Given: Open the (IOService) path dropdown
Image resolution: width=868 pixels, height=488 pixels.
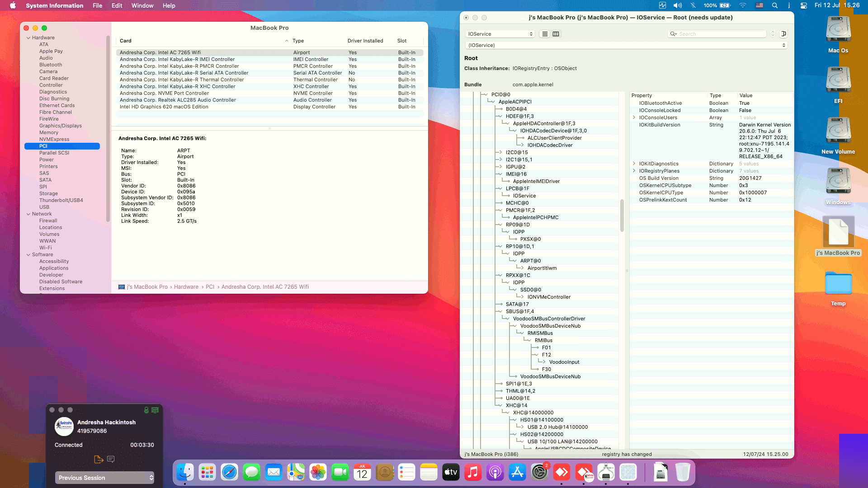Looking at the screenshot, I should coord(626,45).
